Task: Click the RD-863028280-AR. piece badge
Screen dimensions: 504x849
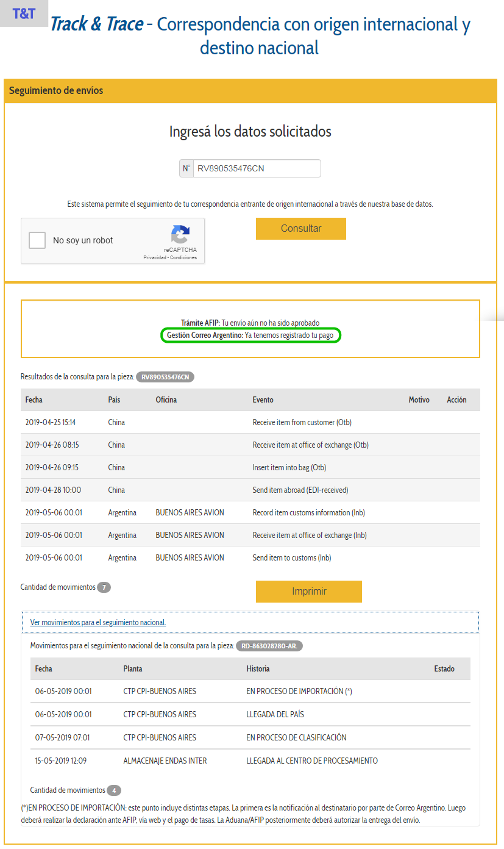Action: 269,645
